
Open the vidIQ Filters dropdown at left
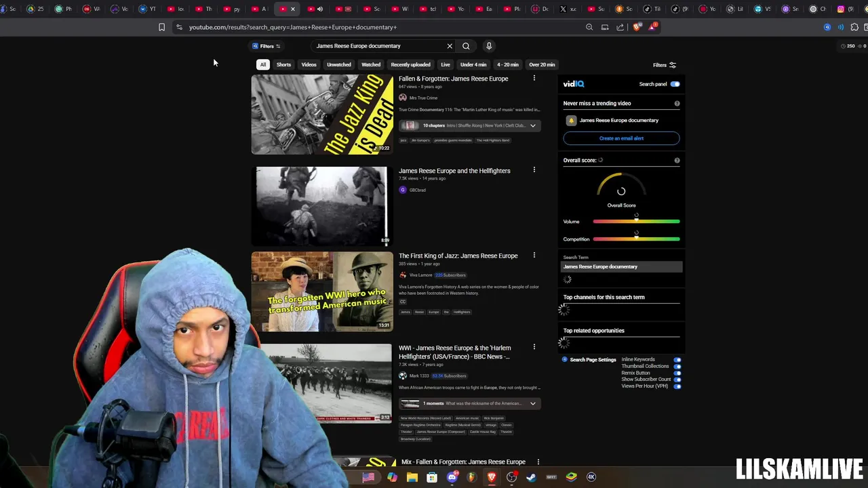[267, 46]
